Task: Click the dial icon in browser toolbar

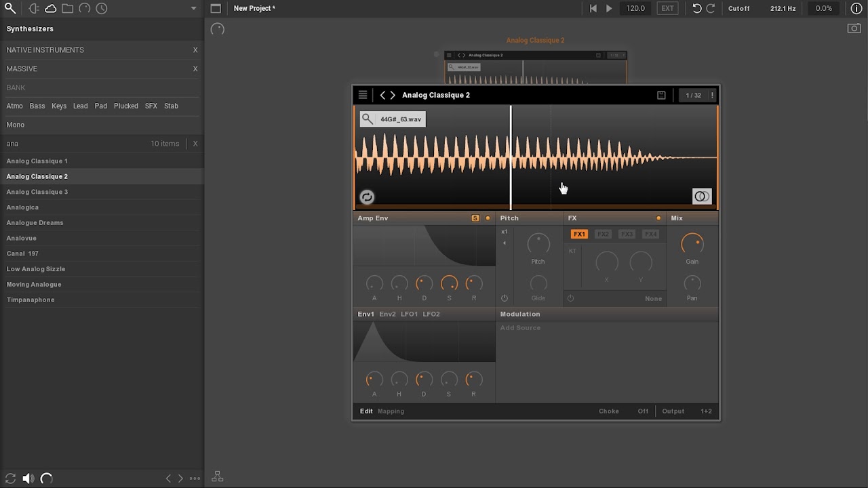Action: click(85, 8)
